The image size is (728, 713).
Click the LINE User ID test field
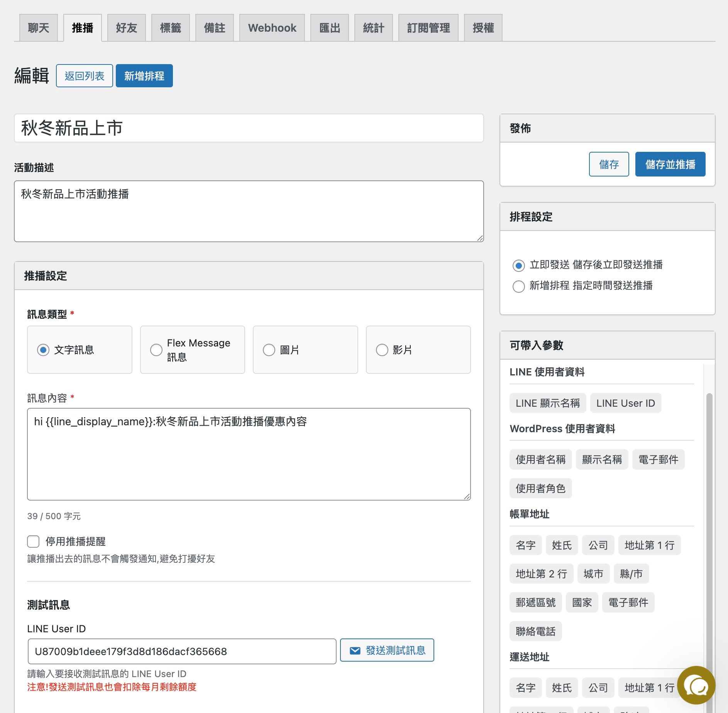[182, 652]
